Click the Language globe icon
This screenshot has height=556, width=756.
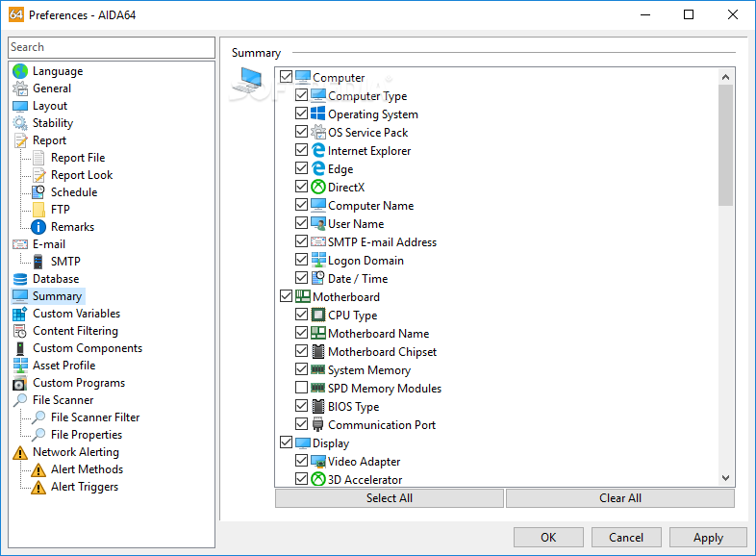[20, 71]
